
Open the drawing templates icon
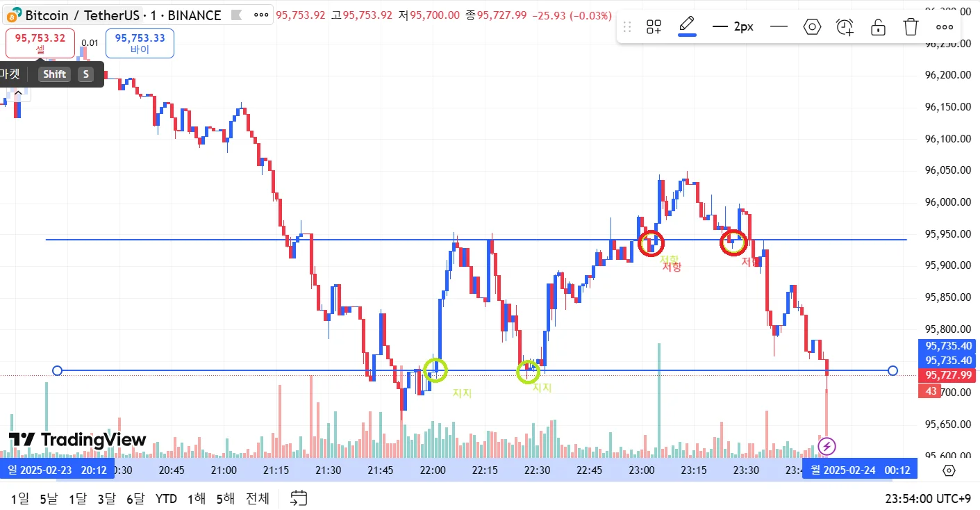(x=654, y=27)
